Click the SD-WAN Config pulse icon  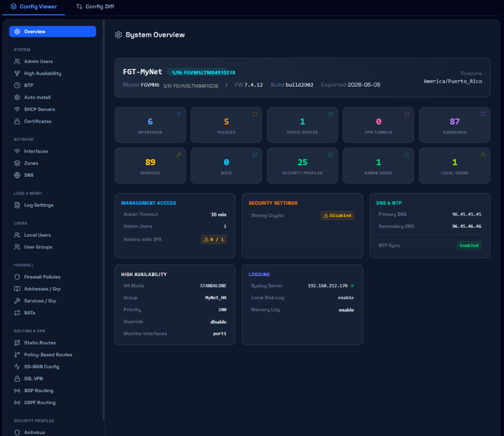[17, 367]
